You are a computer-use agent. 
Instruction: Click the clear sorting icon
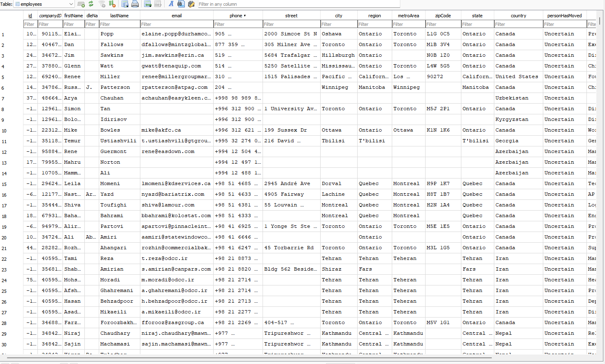coord(112,4)
